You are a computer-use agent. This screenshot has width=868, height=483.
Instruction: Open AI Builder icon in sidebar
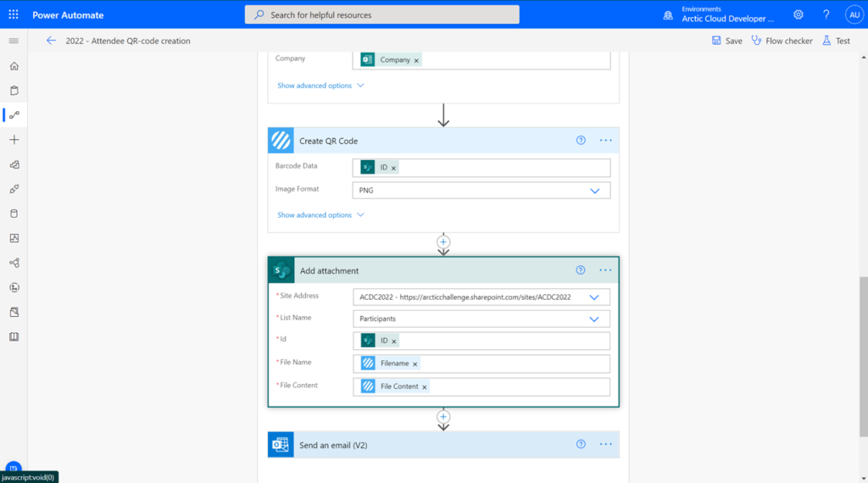(x=14, y=263)
